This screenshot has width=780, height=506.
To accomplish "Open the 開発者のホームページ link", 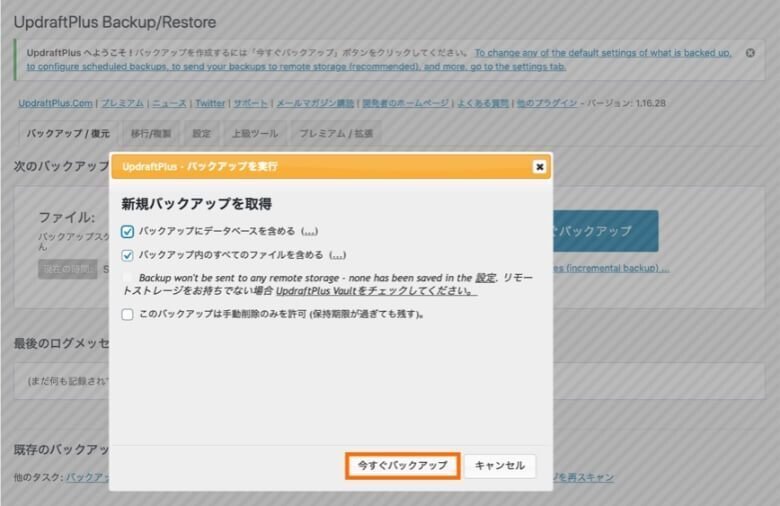I will click(405, 103).
